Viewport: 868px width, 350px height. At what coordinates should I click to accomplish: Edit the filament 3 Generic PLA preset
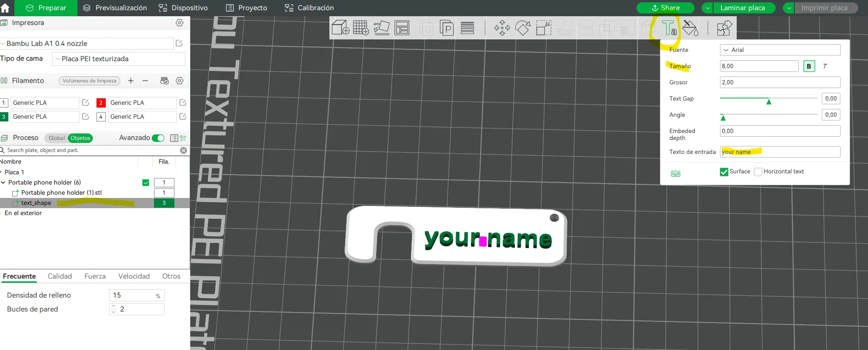[x=85, y=116]
